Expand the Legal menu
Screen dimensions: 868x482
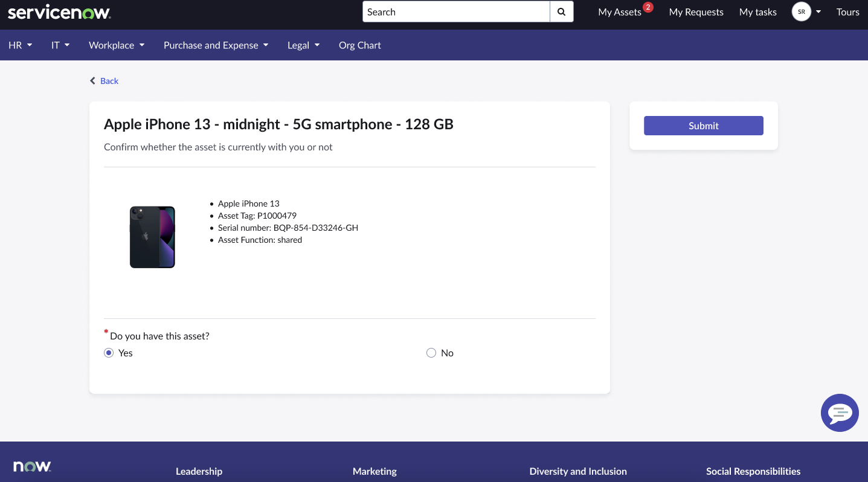304,45
